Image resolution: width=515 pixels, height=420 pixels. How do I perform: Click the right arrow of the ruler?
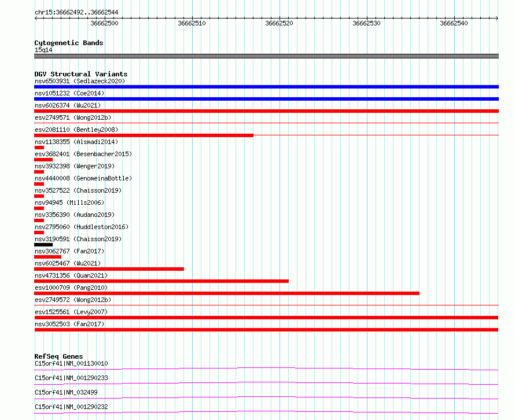point(497,19)
